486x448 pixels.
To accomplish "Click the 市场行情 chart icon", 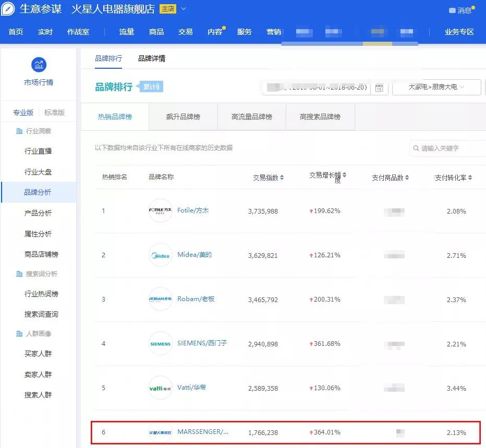I will [x=39, y=65].
